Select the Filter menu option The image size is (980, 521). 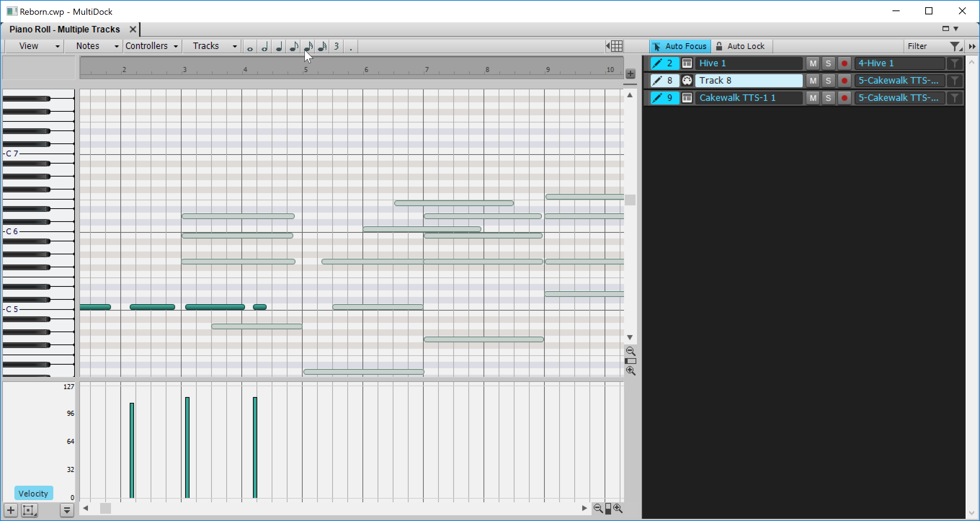(918, 46)
